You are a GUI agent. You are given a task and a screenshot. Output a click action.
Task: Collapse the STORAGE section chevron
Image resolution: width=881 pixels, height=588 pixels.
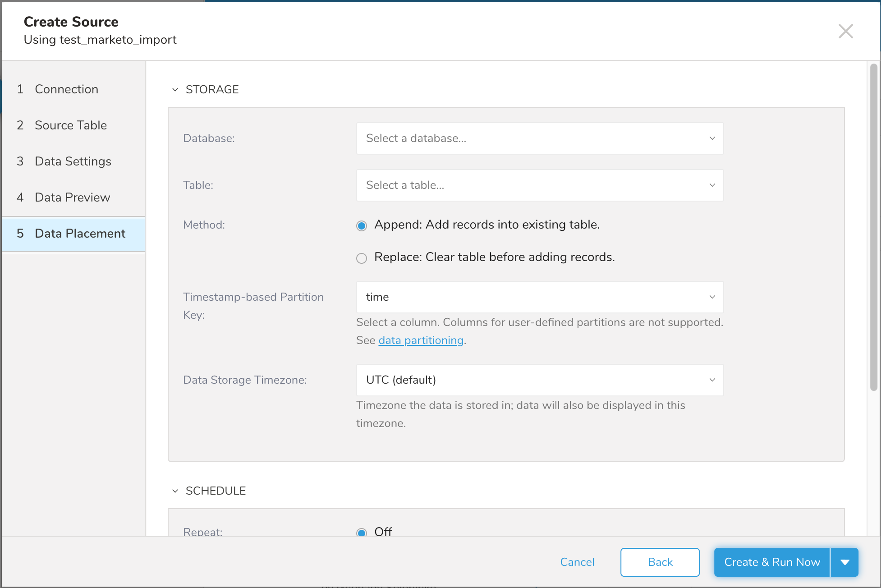coord(175,90)
